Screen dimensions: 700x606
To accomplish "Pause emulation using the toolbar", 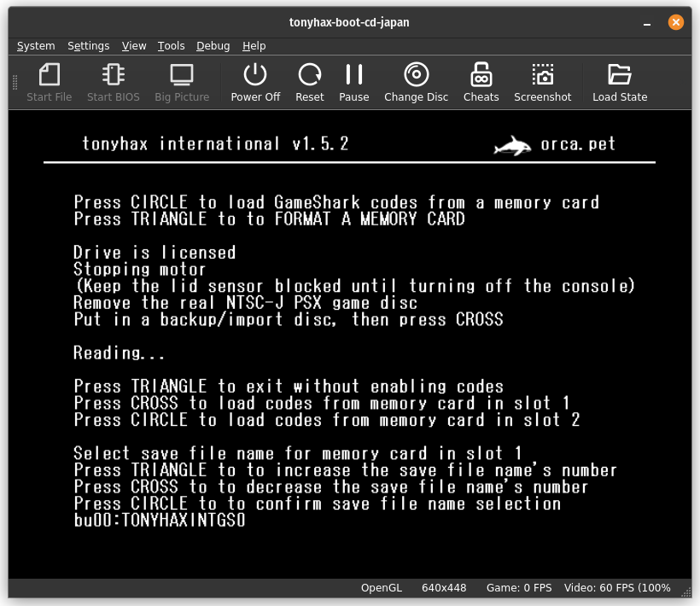I will pyautogui.click(x=354, y=83).
